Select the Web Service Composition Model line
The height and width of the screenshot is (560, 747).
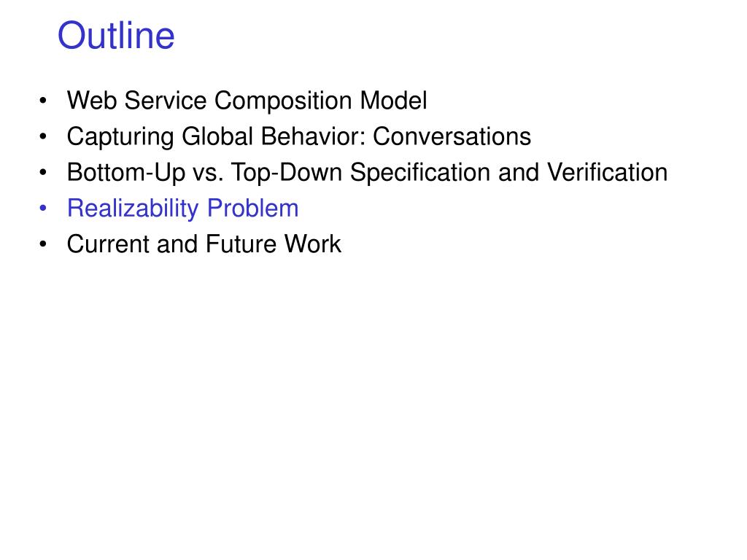point(247,101)
